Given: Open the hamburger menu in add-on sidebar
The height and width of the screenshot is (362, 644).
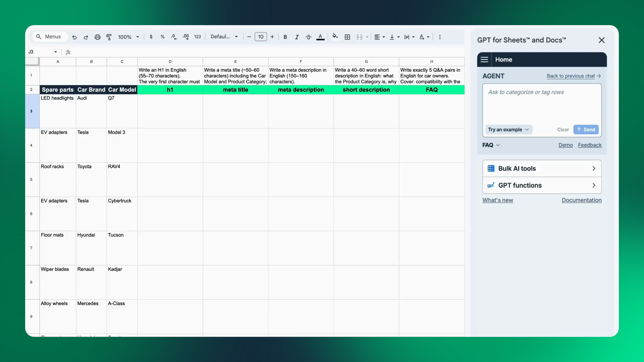Looking at the screenshot, I should (x=484, y=60).
